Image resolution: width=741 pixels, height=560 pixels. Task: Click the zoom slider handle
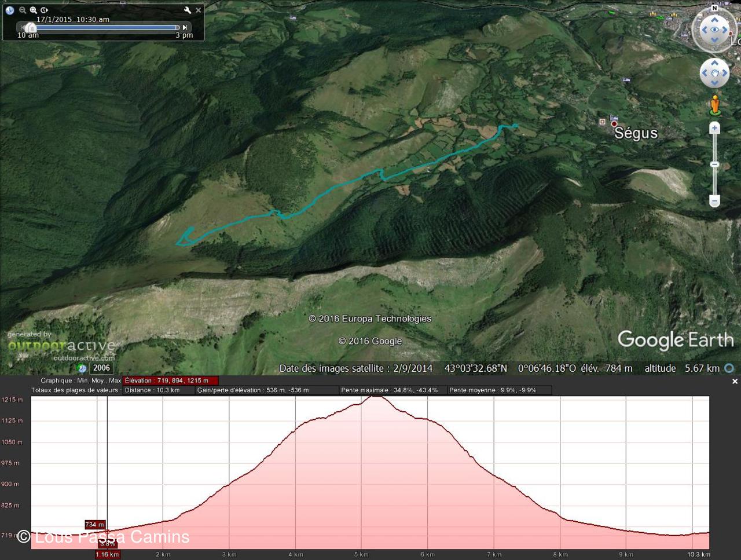[x=714, y=164]
